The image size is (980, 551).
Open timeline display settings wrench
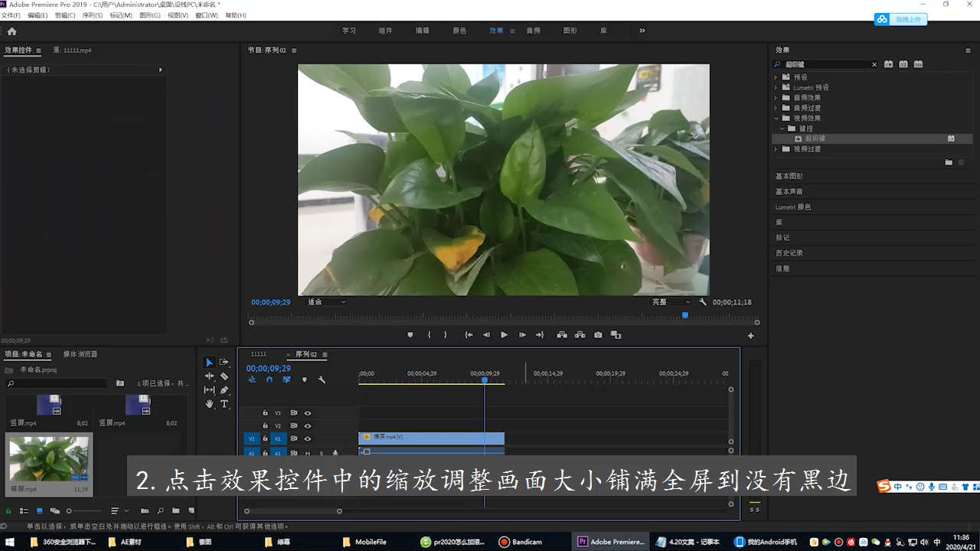322,380
